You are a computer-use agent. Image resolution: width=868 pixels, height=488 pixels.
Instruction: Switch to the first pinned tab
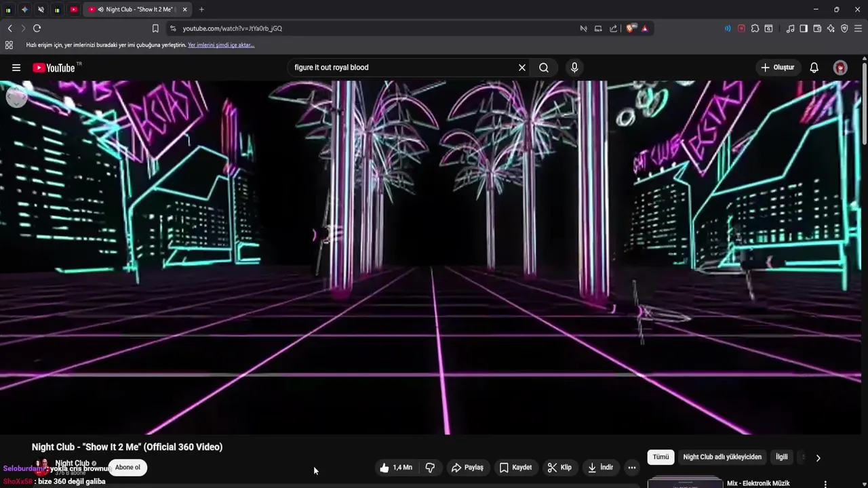8,9
